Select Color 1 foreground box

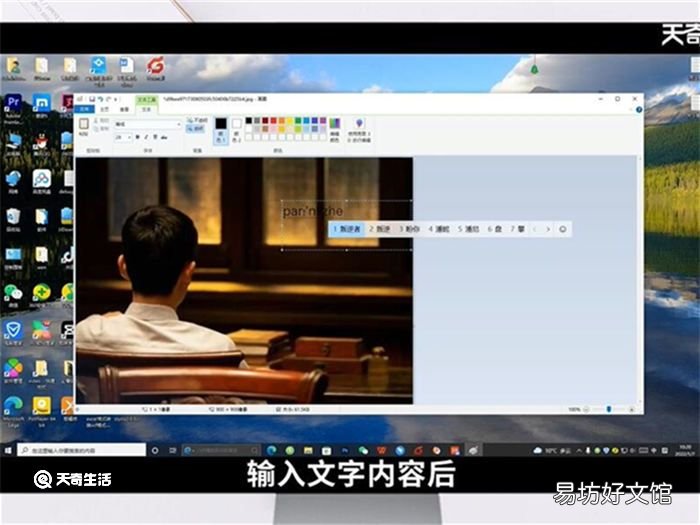pyautogui.click(x=221, y=130)
